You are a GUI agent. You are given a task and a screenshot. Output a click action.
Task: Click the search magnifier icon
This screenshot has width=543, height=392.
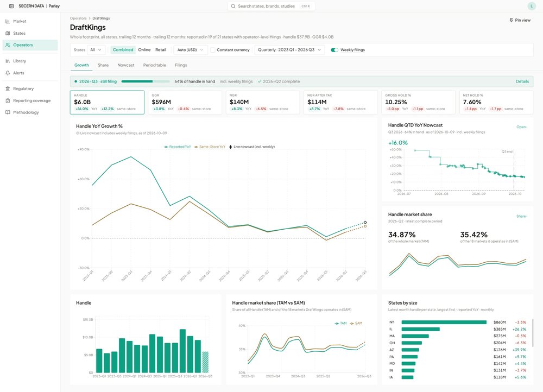pos(233,6)
